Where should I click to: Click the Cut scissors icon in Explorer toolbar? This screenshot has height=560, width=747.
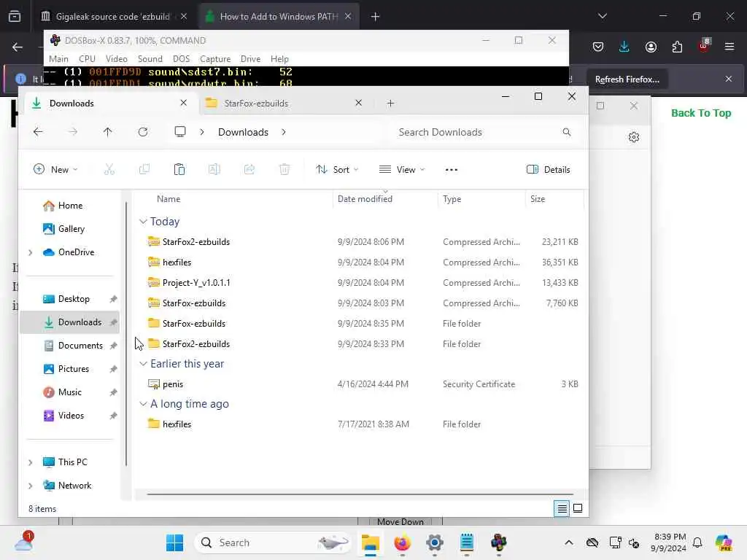pyautogui.click(x=109, y=169)
